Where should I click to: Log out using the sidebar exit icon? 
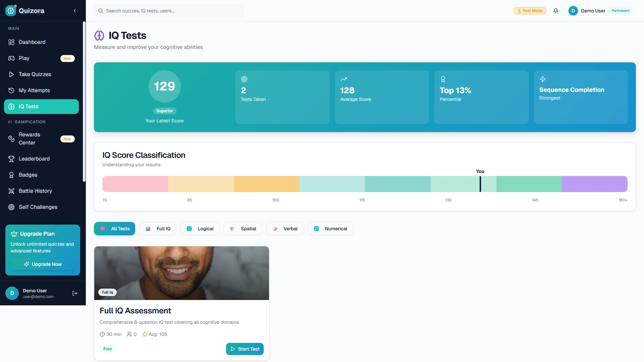pyautogui.click(x=75, y=294)
